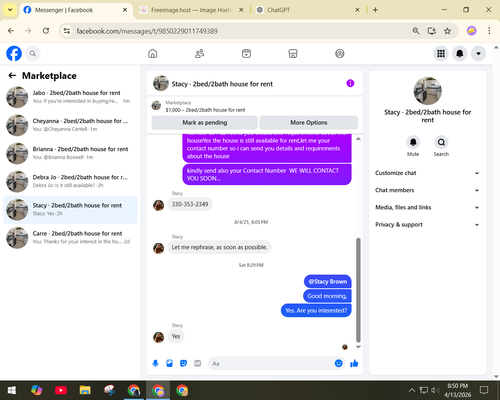
Task: Click the $1,000 house for rent listing link
Action: 205,110
